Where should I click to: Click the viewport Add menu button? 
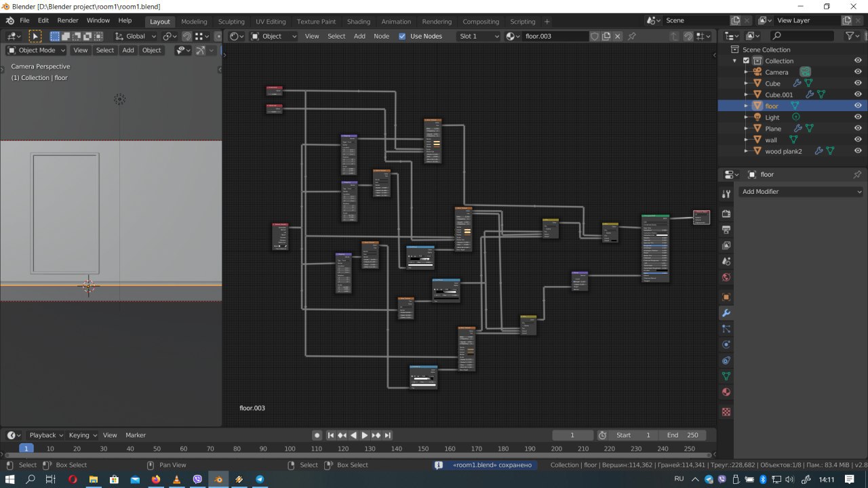click(128, 50)
